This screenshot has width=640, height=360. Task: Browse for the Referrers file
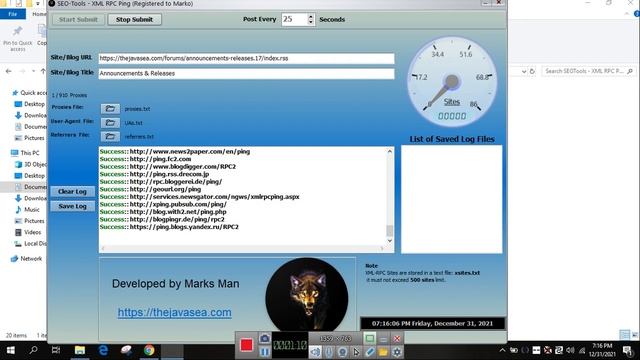(110, 136)
